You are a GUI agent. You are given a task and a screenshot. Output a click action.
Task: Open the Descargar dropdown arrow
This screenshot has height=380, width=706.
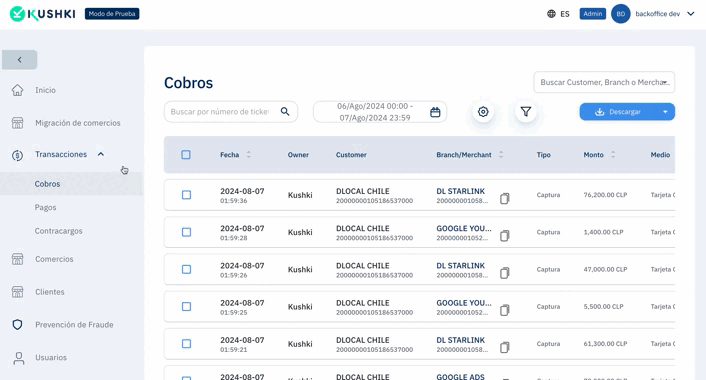[665, 112]
